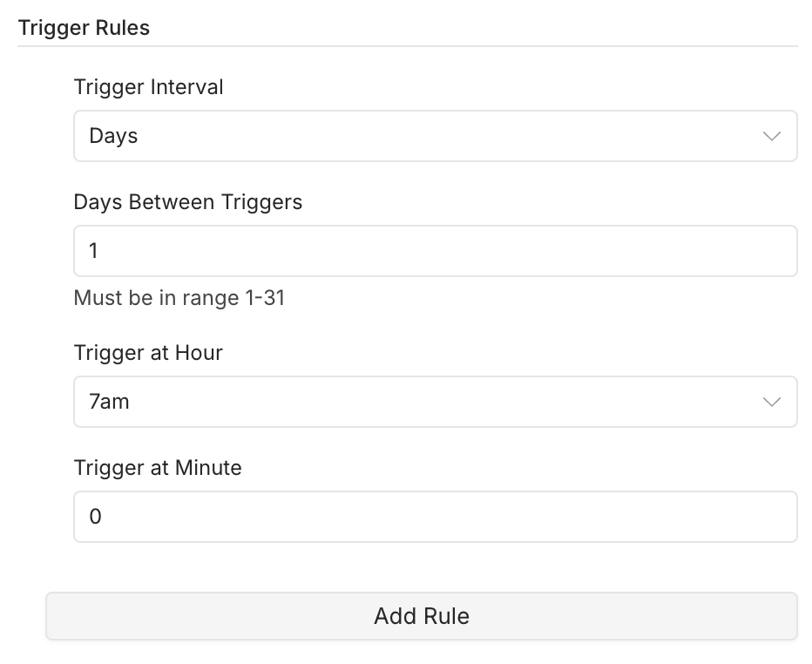The image size is (812, 664).
Task: Select the '7am' value text
Action: point(109,402)
